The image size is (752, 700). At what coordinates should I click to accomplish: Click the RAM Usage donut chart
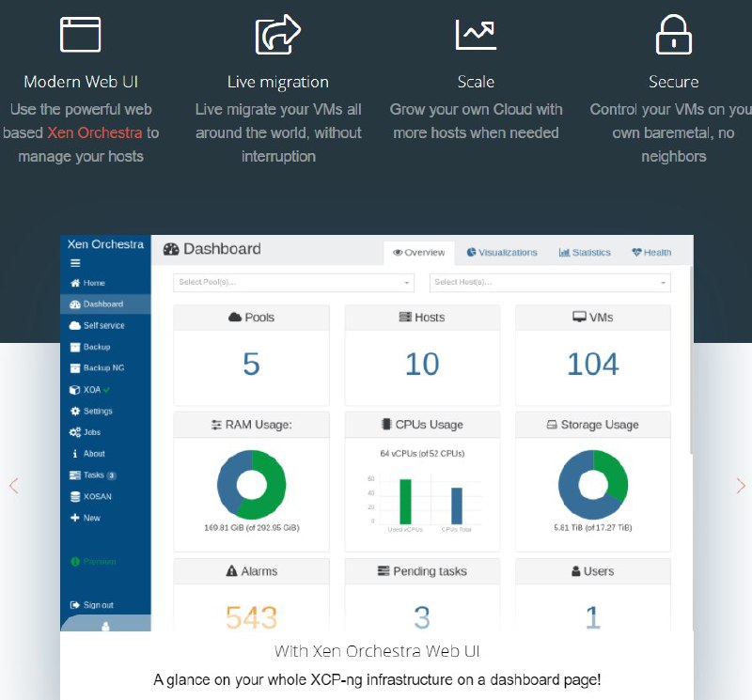tap(251, 485)
